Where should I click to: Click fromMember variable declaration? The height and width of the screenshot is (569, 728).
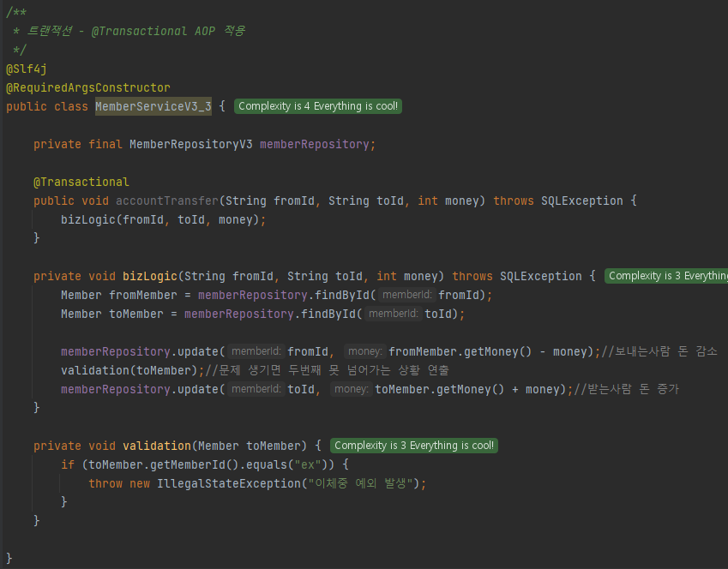143,295
